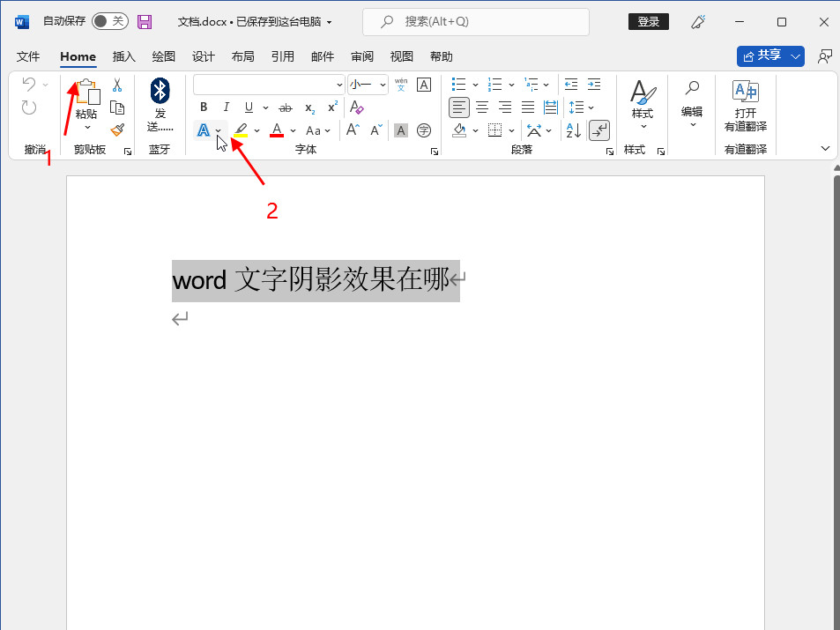The height and width of the screenshot is (630, 840).
Task: Center align the paragraph
Action: 482,107
